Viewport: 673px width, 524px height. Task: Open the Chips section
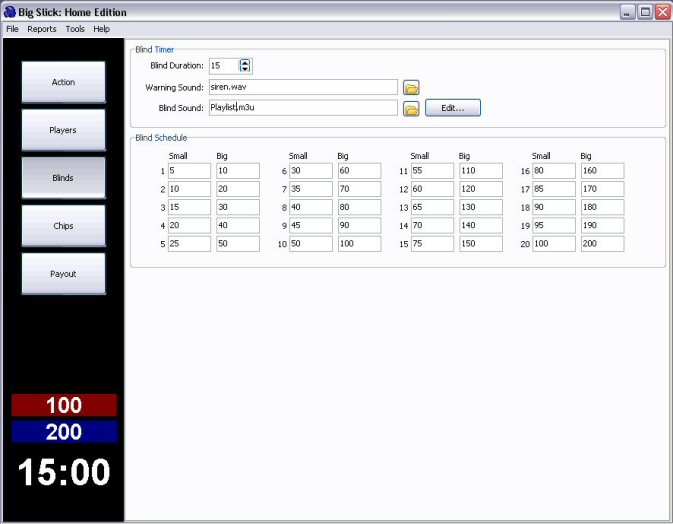point(63,226)
